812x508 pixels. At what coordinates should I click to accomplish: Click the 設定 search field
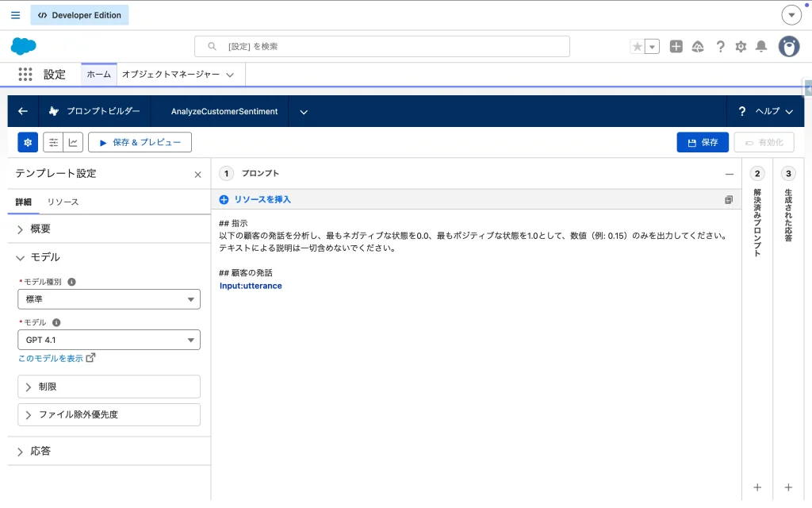tap(381, 47)
